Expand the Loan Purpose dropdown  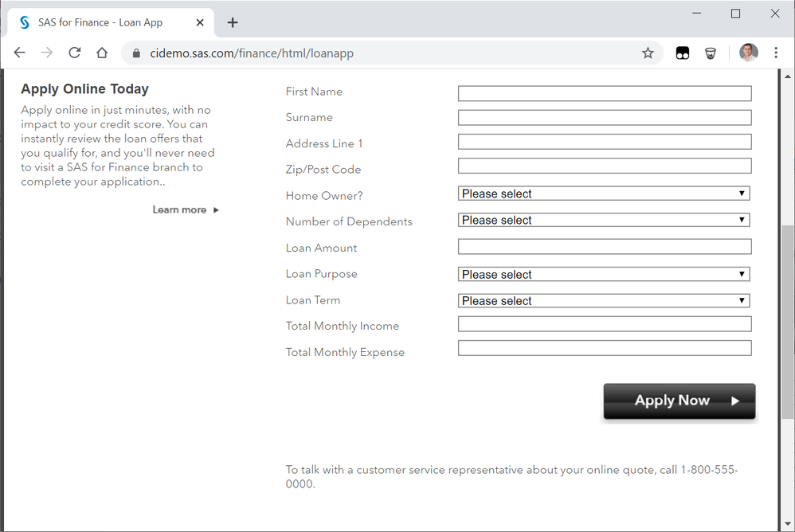(605, 274)
